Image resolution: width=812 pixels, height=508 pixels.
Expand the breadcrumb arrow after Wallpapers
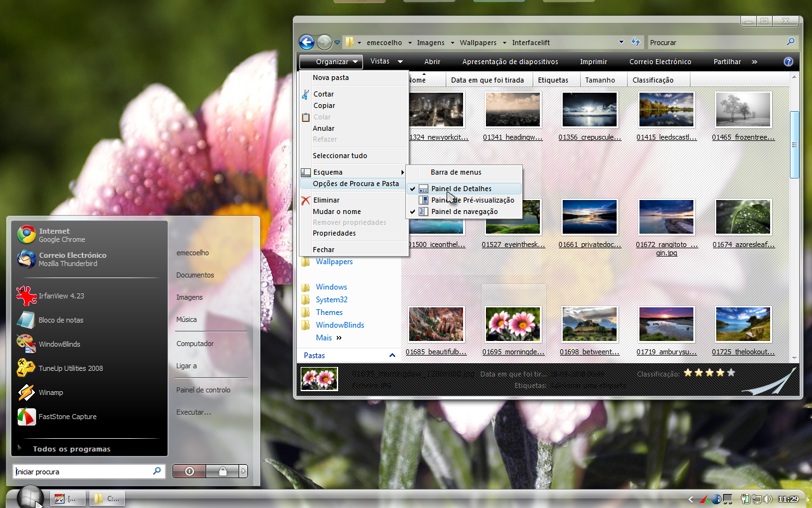click(x=504, y=43)
